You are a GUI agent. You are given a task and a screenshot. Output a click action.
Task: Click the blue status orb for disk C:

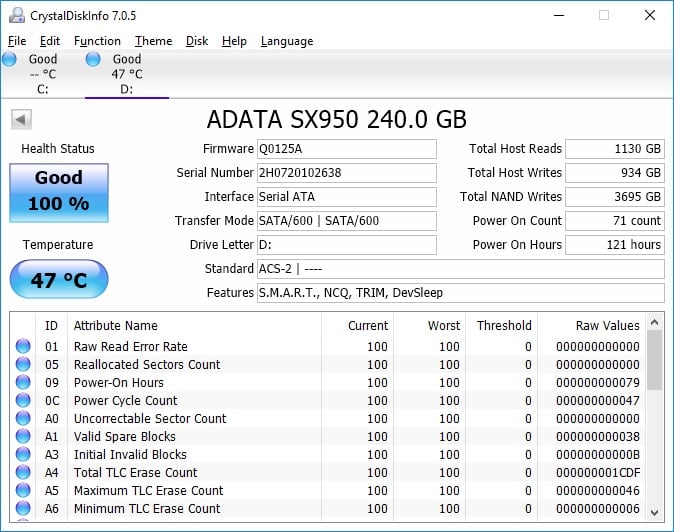(9, 59)
